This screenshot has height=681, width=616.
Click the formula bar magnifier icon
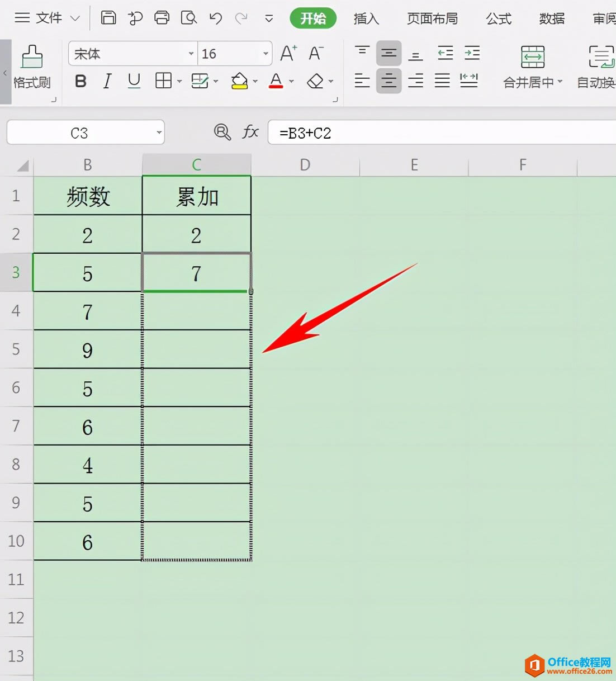tap(222, 133)
